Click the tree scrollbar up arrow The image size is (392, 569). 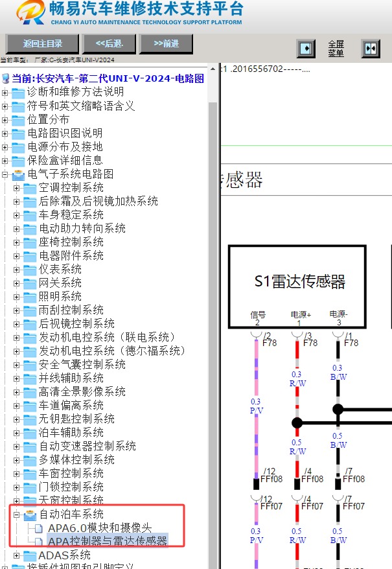[x=213, y=69]
